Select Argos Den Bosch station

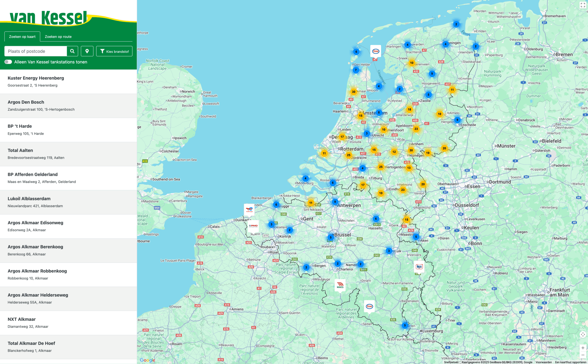(x=68, y=106)
